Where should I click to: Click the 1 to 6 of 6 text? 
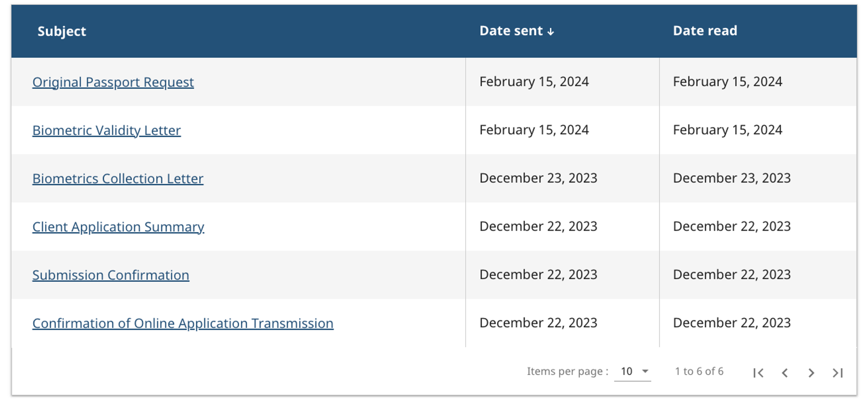699,372
